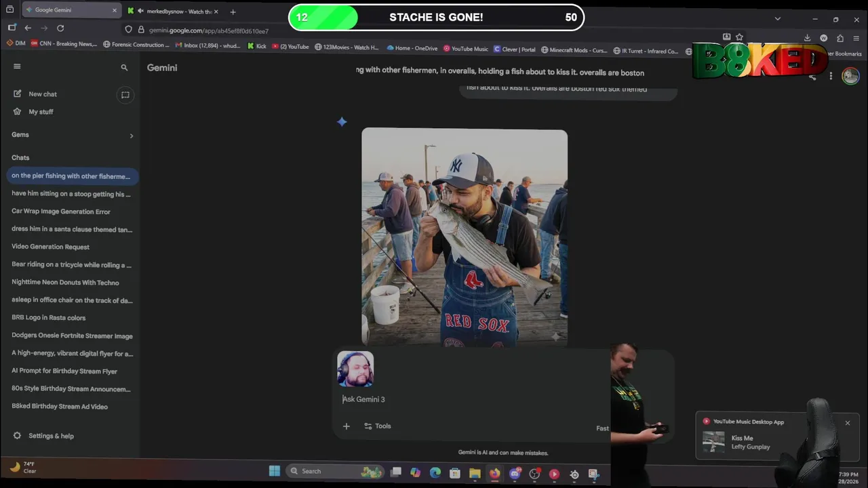Open chat 'have him sitting on a stoop'
The image size is (868, 488).
click(71, 194)
